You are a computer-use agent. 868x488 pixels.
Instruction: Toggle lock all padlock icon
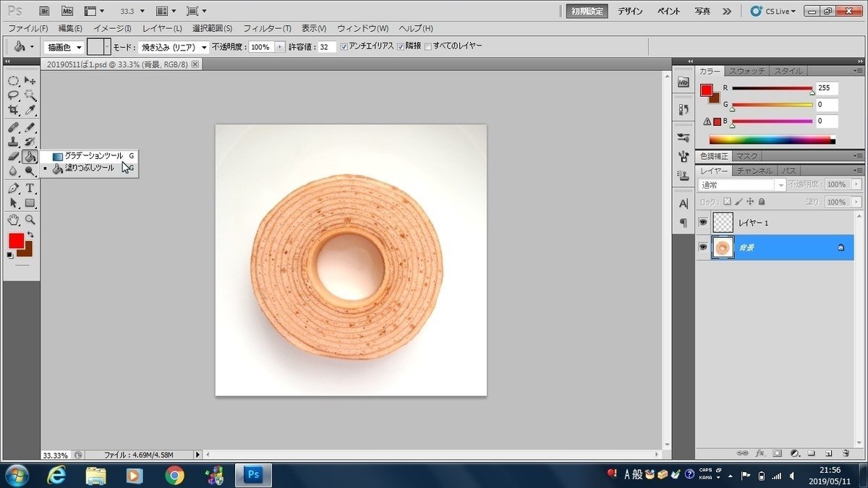761,202
